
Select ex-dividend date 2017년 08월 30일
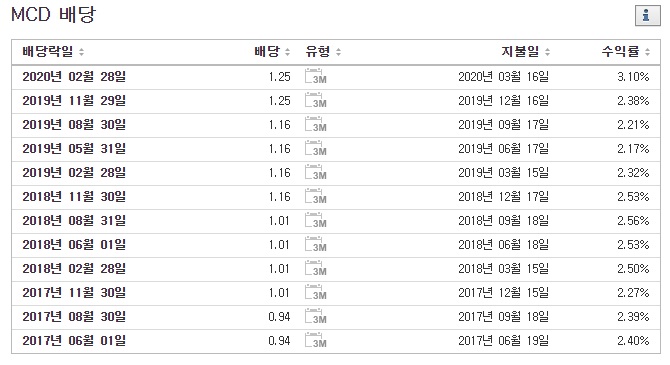[x=74, y=316]
